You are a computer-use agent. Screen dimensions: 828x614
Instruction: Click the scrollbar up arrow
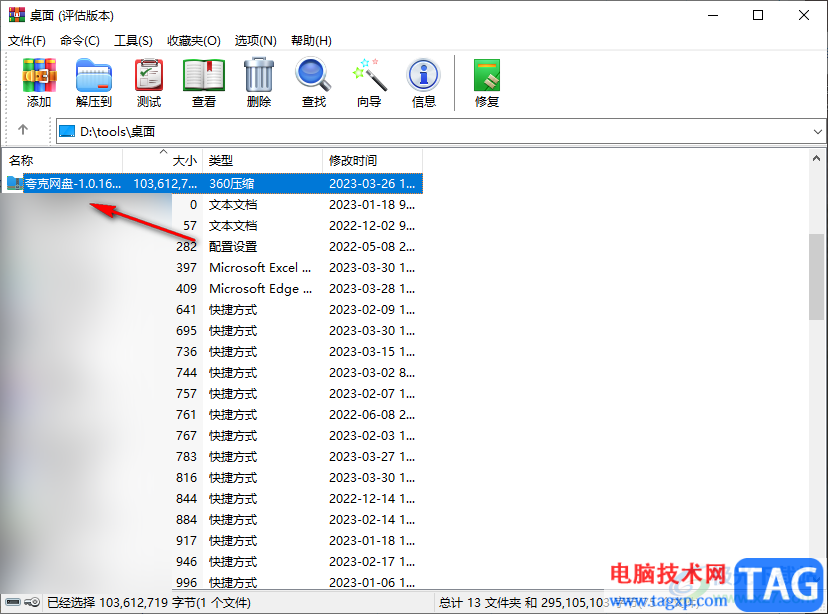coord(816,158)
